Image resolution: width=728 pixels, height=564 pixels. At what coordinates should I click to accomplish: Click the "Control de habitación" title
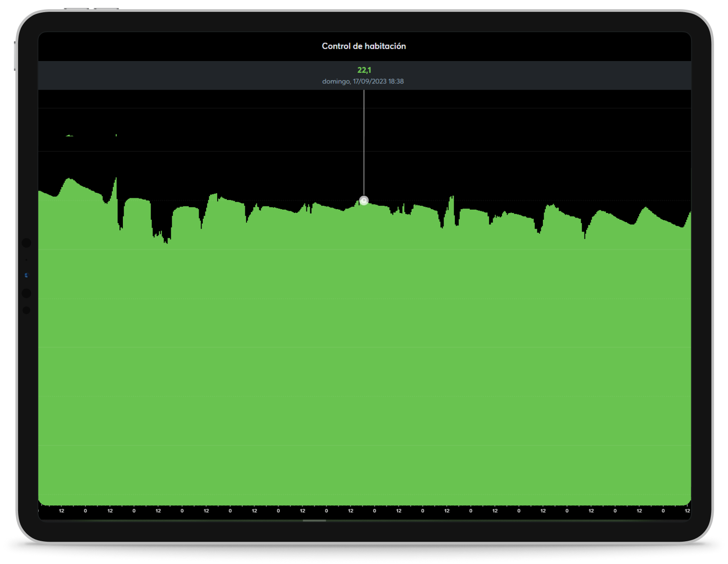[364, 46]
